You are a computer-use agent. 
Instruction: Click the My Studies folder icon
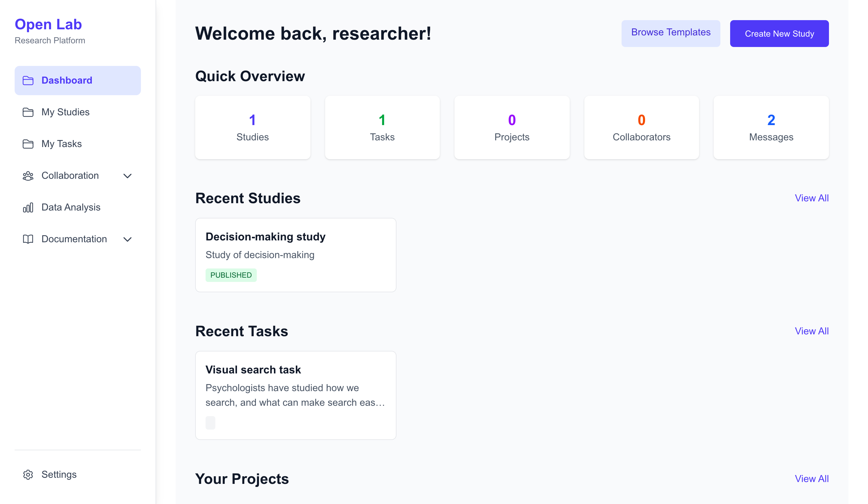pos(28,112)
